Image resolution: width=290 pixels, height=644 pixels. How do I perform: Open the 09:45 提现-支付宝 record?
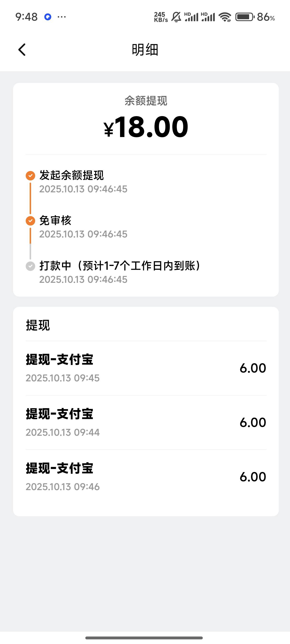(x=146, y=368)
